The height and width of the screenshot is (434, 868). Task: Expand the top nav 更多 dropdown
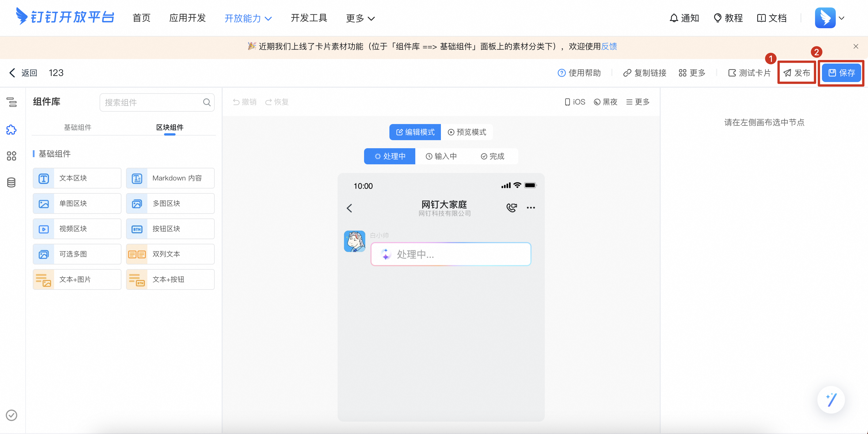click(x=360, y=18)
